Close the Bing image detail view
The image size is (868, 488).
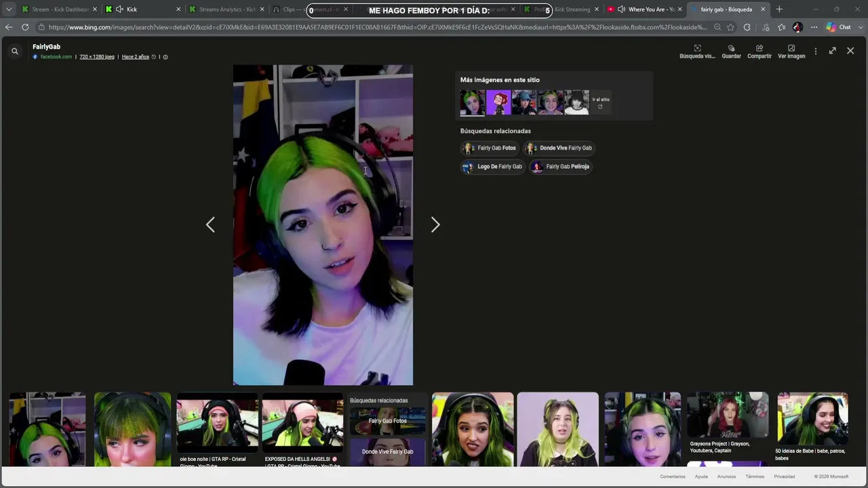850,51
